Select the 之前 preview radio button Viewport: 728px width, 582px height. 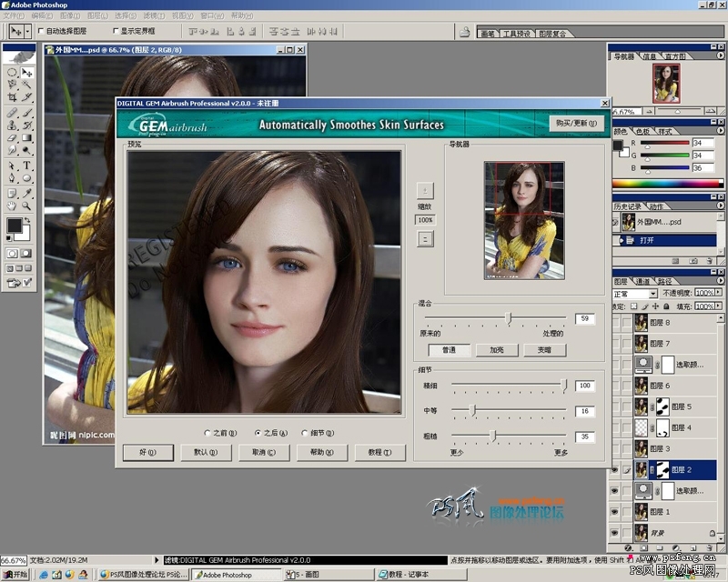tap(207, 433)
